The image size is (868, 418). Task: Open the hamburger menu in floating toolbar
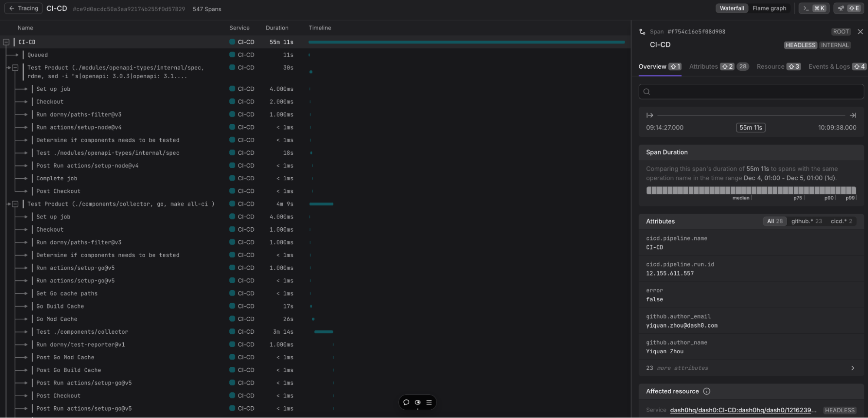pyautogui.click(x=429, y=402)
